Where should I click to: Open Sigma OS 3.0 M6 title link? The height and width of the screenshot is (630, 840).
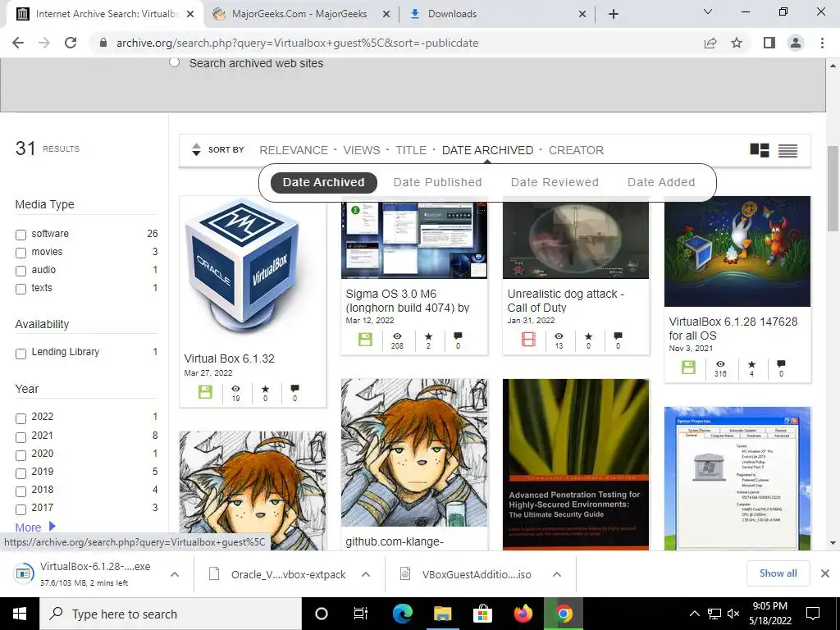[x=408, y=300]
